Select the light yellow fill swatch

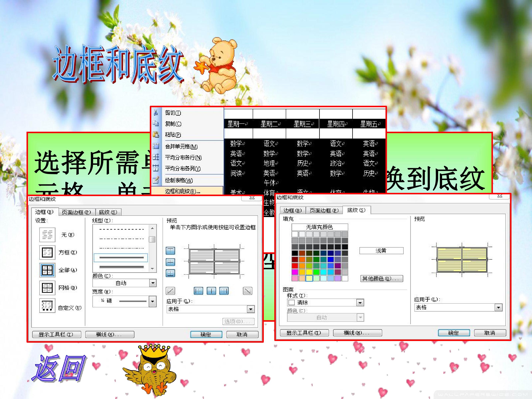click(x=309, y=278)
